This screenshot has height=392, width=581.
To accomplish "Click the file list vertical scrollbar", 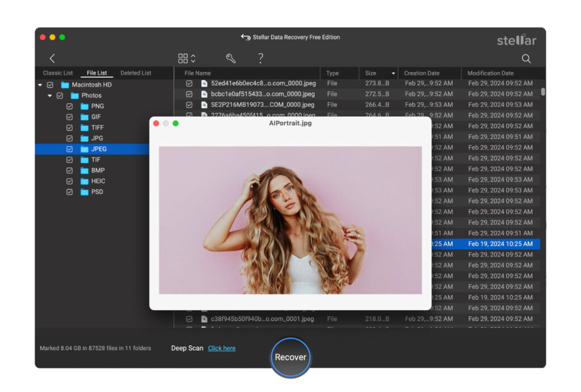I will click(543, 92).
